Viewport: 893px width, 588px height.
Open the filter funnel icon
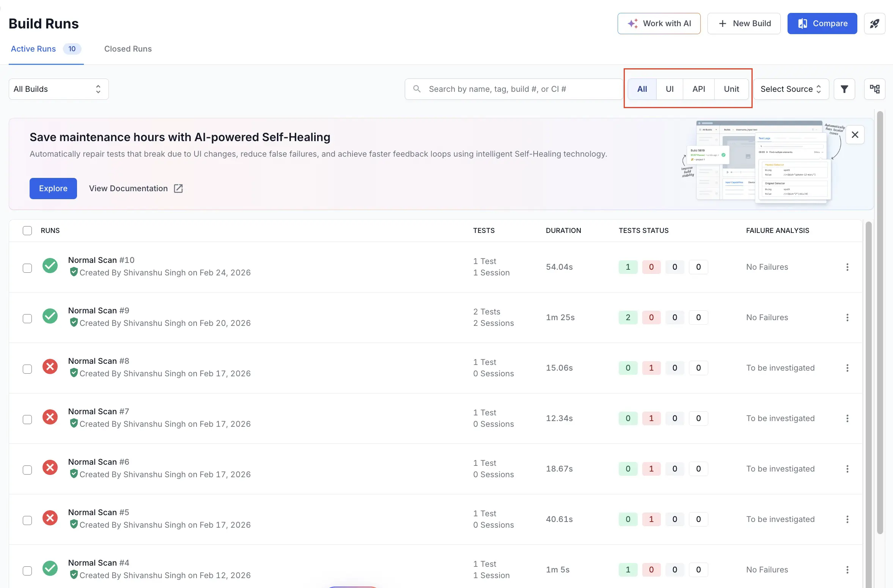844,89
